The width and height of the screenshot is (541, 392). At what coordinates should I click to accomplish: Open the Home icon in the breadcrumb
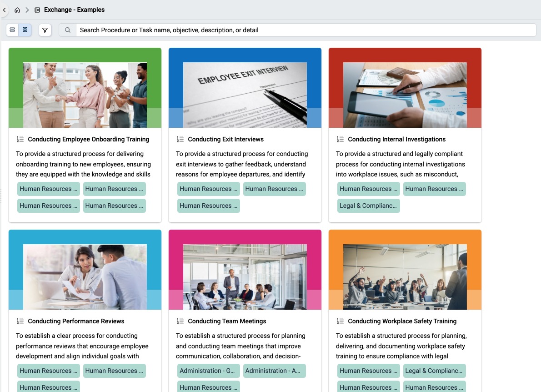tap(17, 10)
